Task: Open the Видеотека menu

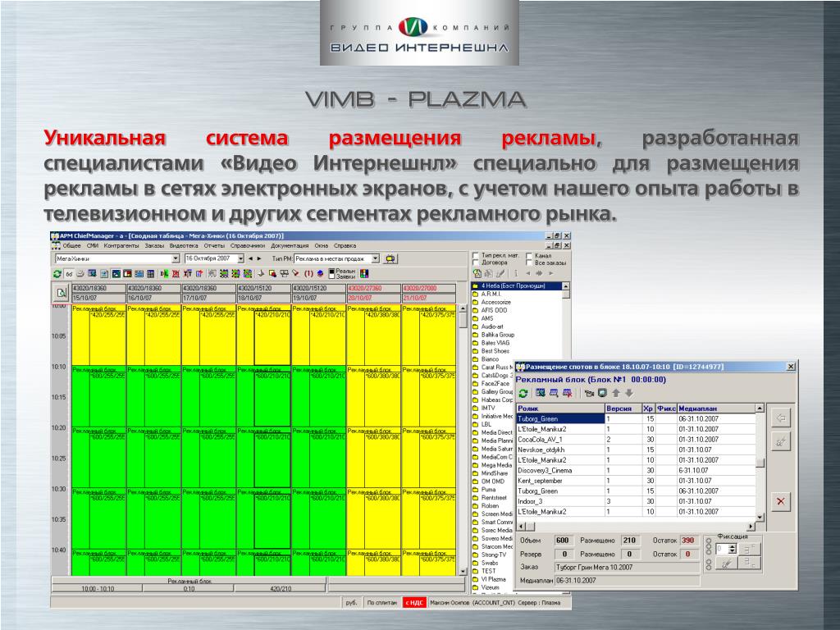Action: pos(184,246)
